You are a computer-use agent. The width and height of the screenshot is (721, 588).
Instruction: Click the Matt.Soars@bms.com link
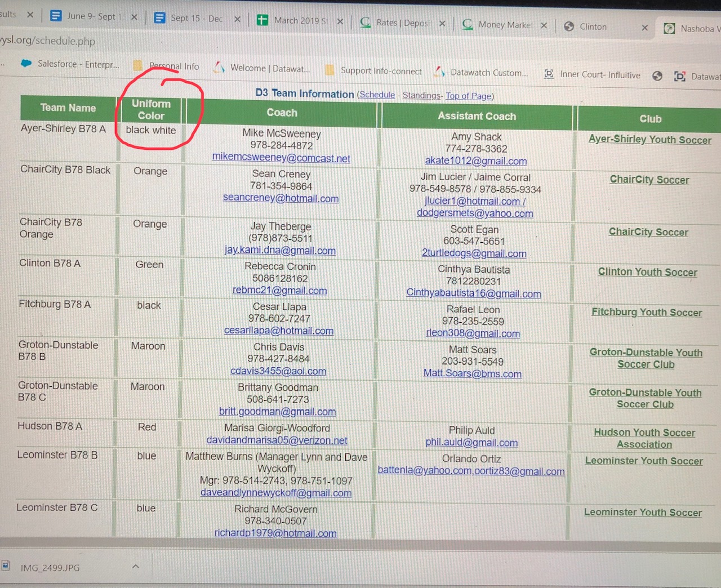point(473,373)
